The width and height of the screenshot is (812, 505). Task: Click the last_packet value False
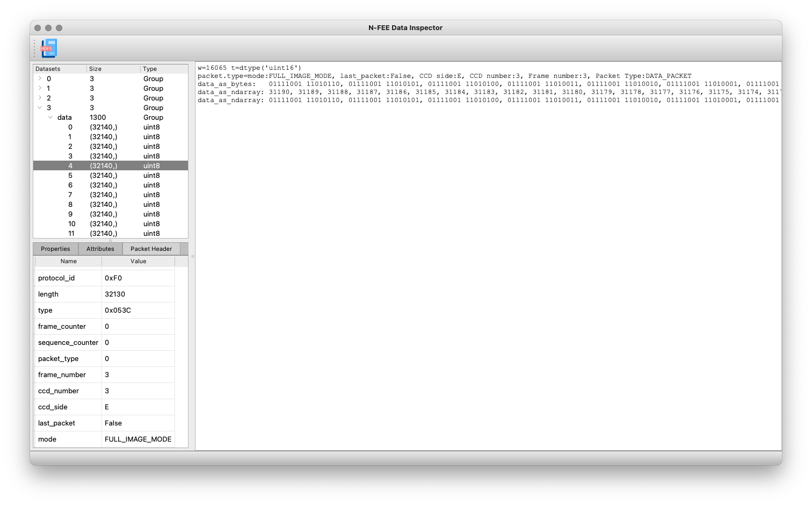pos(113,423)
